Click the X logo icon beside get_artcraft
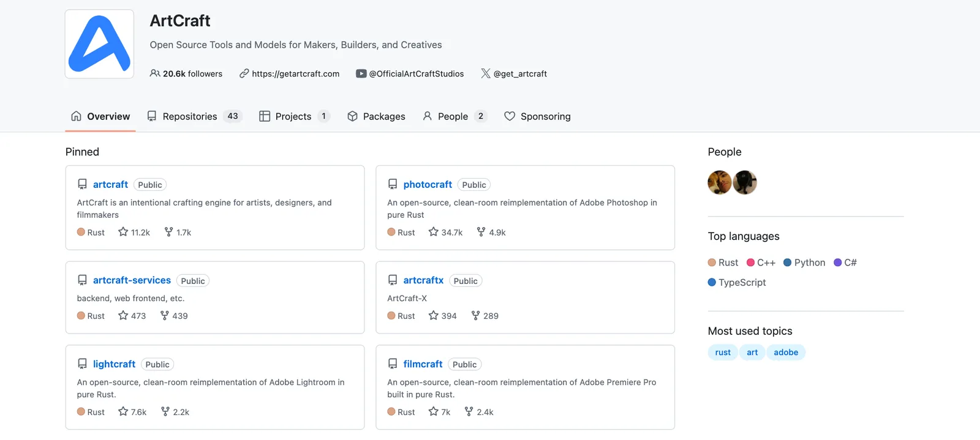Screen dimensions: 980x440 click(486, 73)
